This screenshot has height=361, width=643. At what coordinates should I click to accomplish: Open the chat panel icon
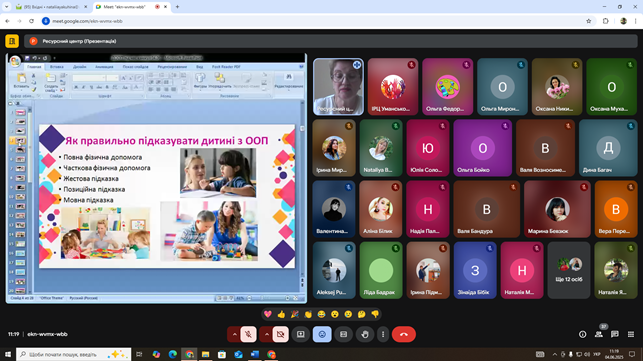(614, 334)
